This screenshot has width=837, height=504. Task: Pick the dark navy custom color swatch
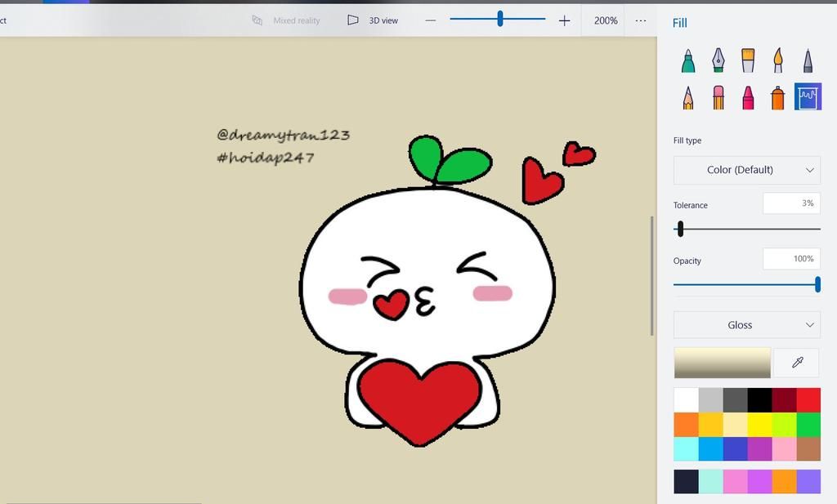686,482
